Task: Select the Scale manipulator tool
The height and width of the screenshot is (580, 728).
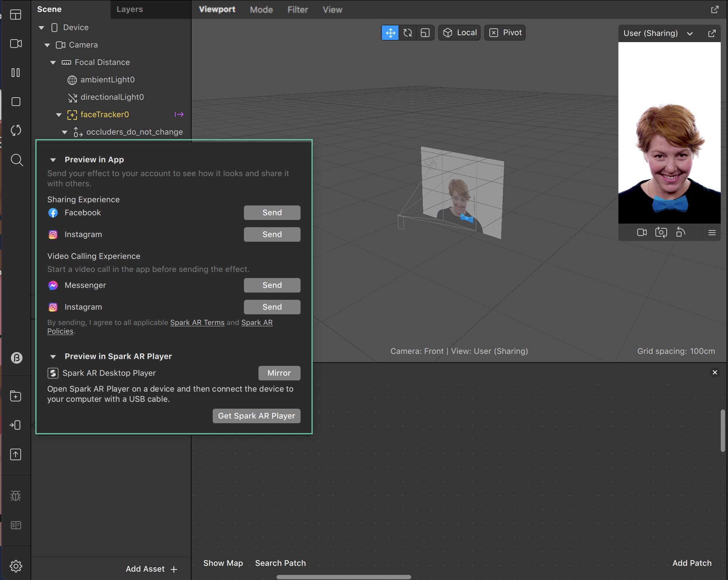Action: (425, 33)
